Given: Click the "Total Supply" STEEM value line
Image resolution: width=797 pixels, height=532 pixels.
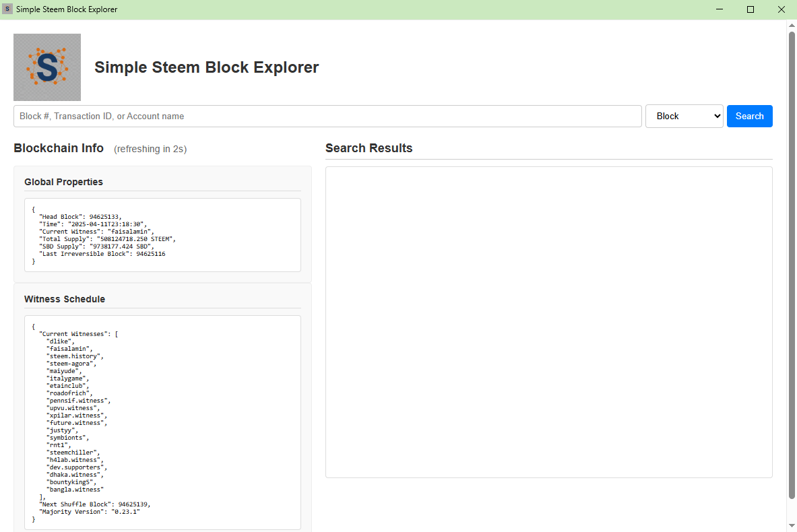Looking at the screenshot, I should pos(107,239).
